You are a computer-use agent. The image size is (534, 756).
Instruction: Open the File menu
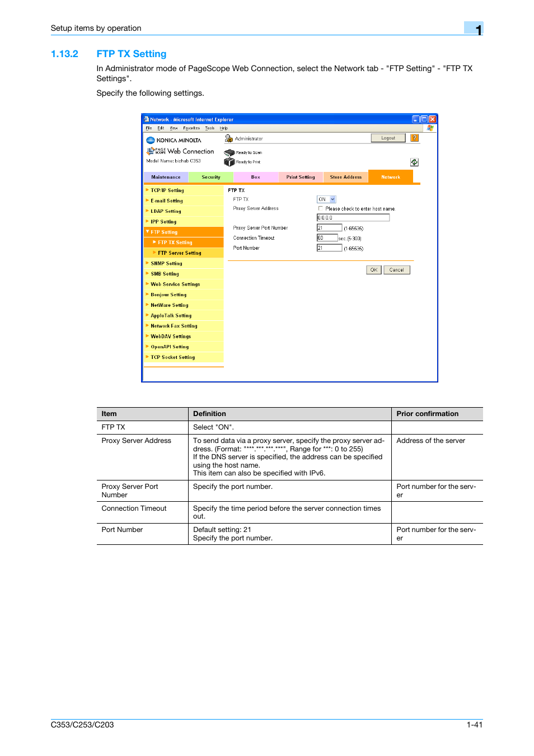coord(149,128)
